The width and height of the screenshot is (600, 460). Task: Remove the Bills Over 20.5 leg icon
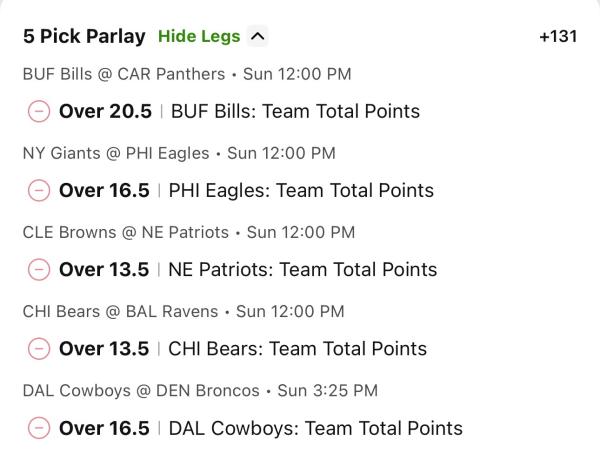click(x=38, y=111)
